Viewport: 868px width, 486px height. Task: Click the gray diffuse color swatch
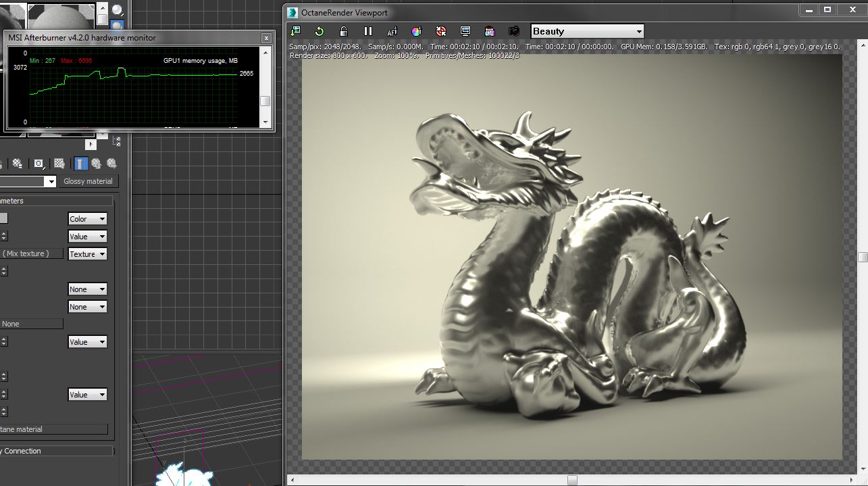[3, 218]
